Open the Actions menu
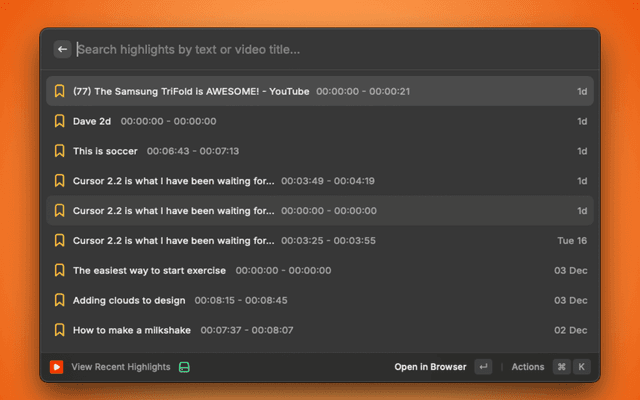Screen dimensions: 640x400 527,367
